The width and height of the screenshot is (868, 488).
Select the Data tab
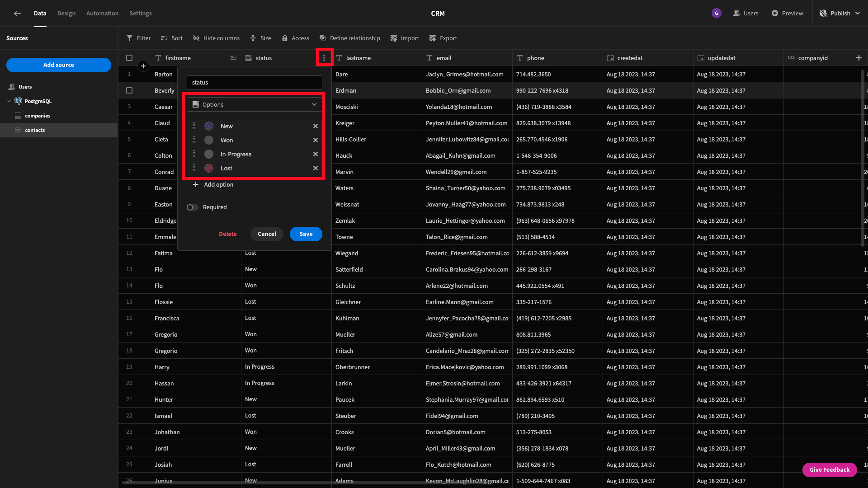tap(40, 13)
